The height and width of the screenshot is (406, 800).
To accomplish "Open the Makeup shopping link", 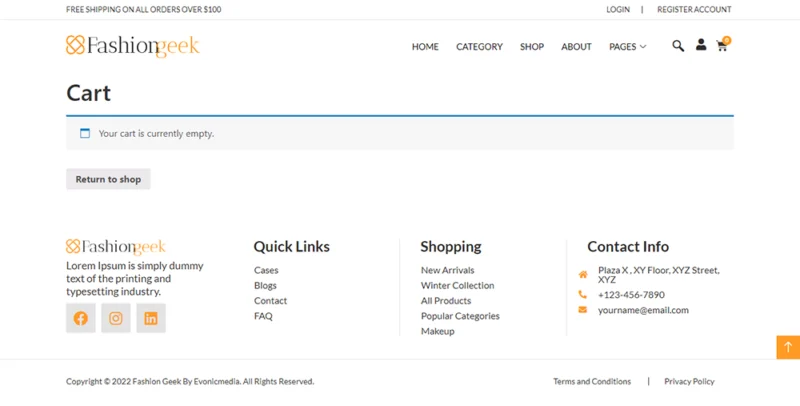I will [438, 332].
